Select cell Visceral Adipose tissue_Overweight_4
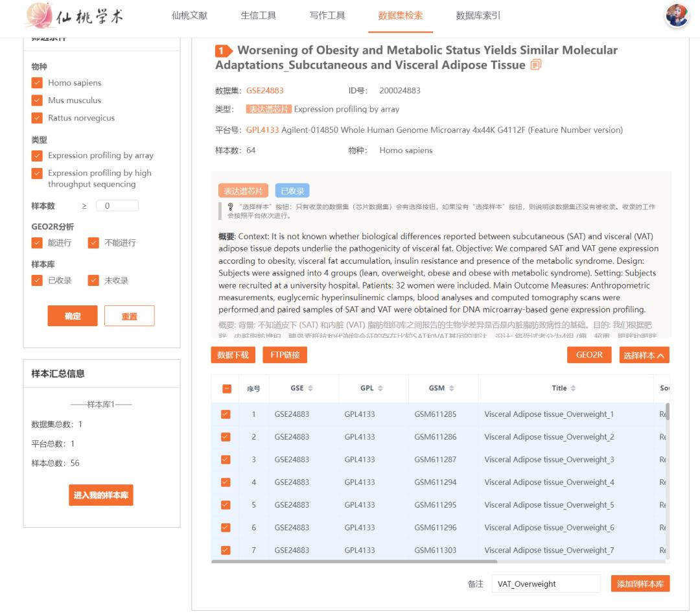The width and height of the screenshot is (700, 614). coord(549,482)
